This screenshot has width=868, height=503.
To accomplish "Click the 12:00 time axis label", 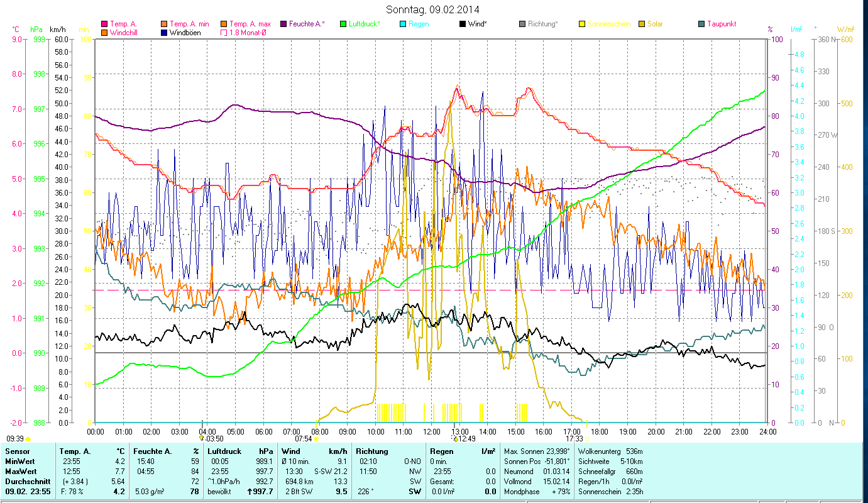I will (432, 432).
